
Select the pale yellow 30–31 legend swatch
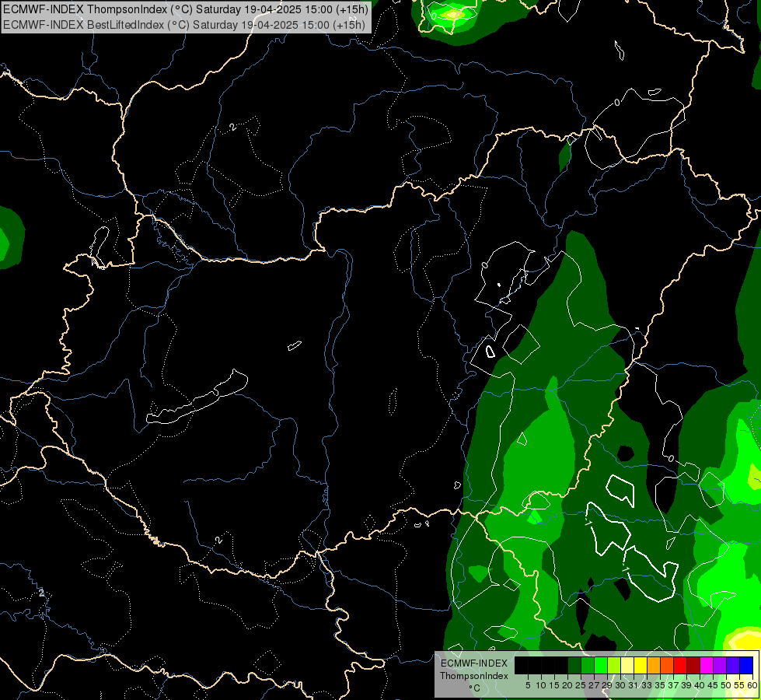[x=627, y=665]
